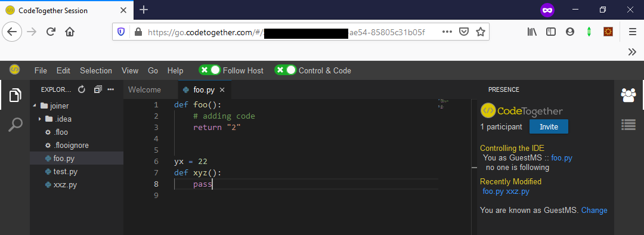
Task: Open xxz.py in the Explorer tree
Action: 76,184
